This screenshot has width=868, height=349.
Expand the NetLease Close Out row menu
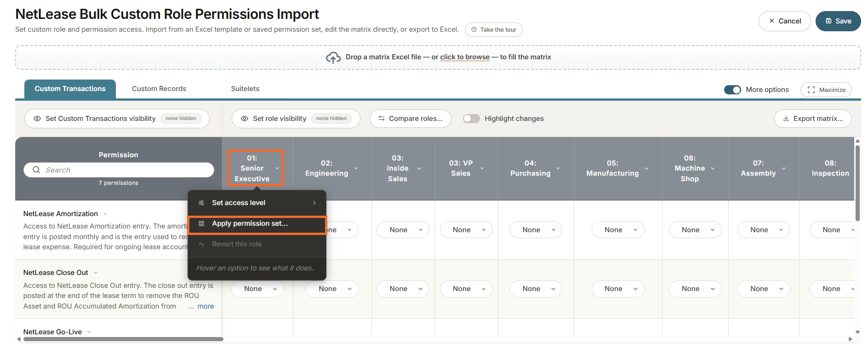coord(96,273)
